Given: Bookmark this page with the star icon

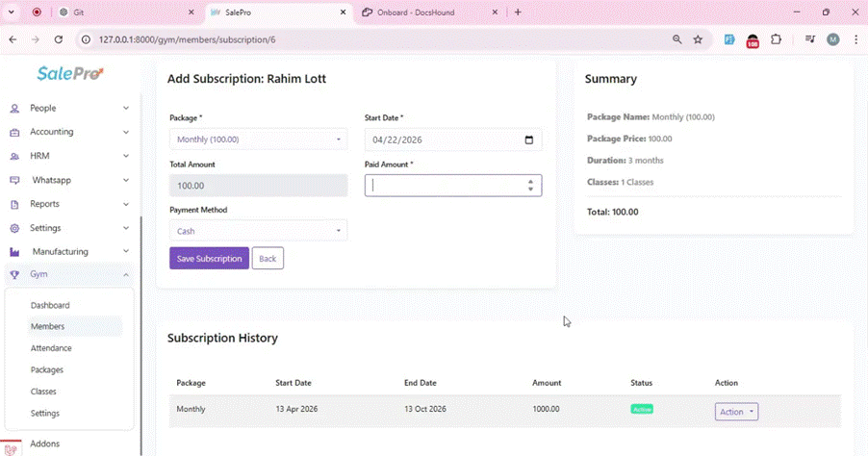Looking at the screenshot, I should click(698, 39).
